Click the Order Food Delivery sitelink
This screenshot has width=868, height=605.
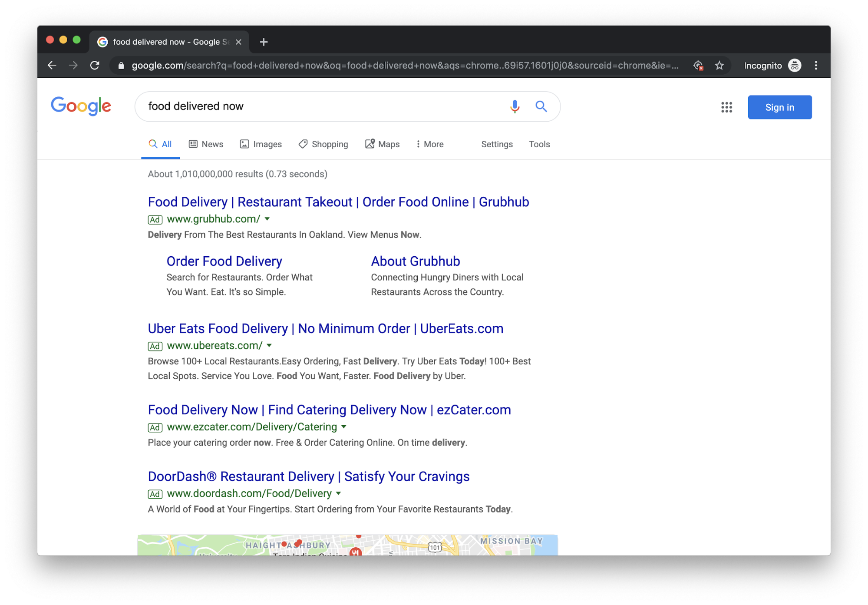click(224, 261)
